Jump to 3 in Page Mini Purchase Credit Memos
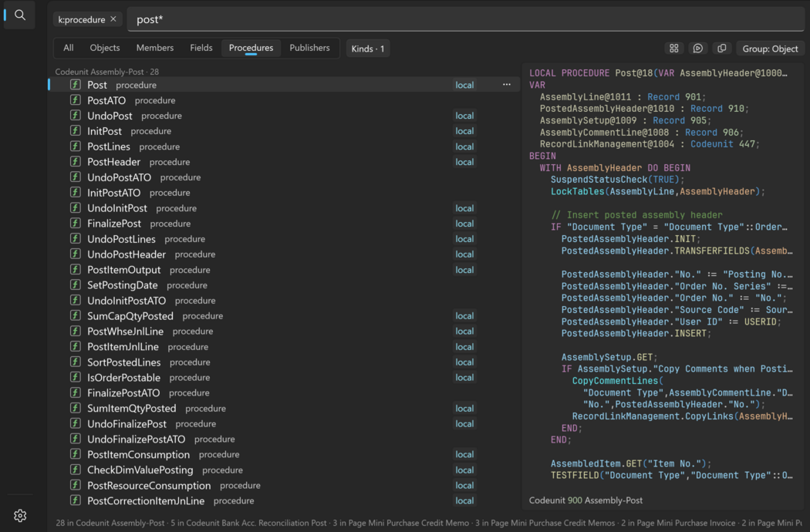Image resolution: width=810 pixels, height=532 pixels. click(545, 523)
